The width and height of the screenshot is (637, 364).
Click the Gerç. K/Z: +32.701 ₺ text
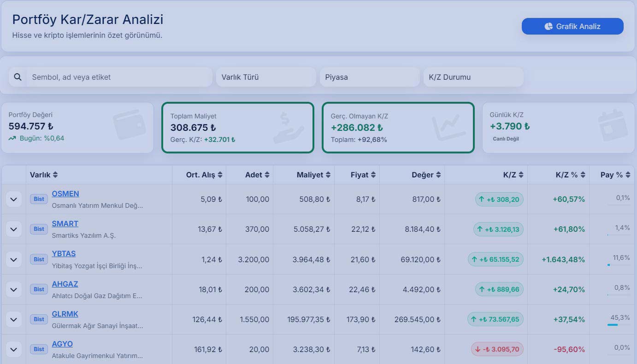point(203,140)
